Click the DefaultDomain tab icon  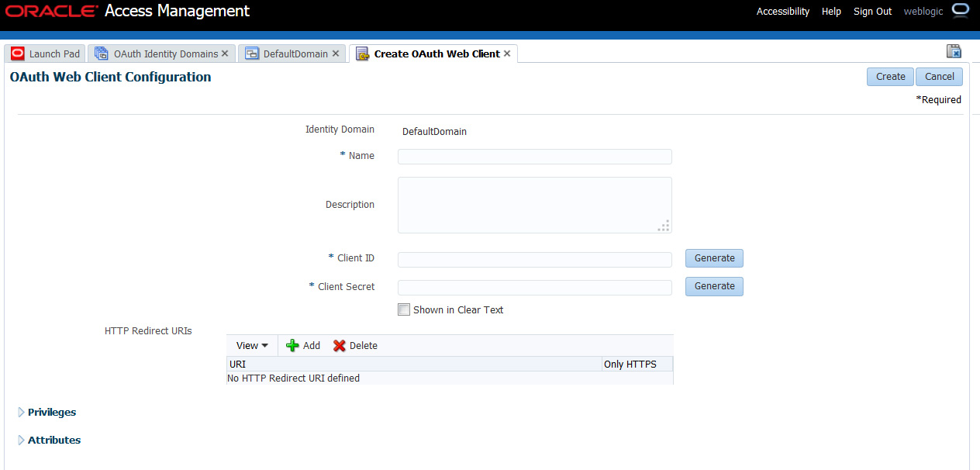click(x=251, y=54)
